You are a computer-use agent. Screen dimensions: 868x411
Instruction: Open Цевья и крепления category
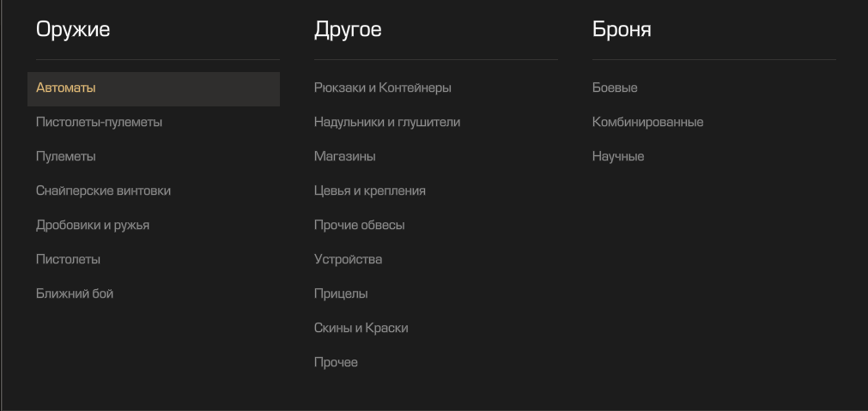click(370, 191)
